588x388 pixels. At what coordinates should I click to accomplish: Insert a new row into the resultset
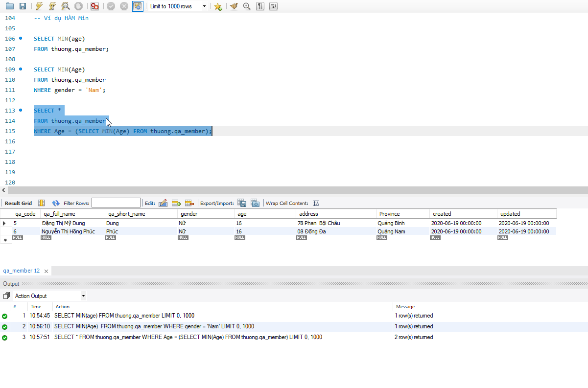177,203
